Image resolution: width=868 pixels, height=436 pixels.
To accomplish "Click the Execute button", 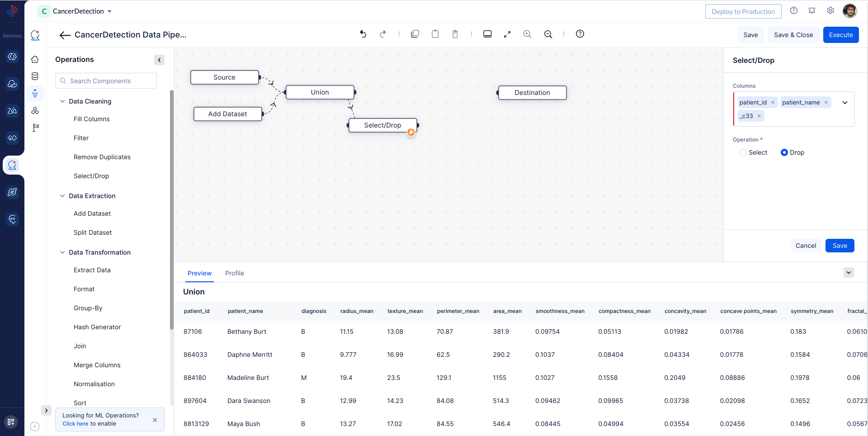I will (840, 35).
